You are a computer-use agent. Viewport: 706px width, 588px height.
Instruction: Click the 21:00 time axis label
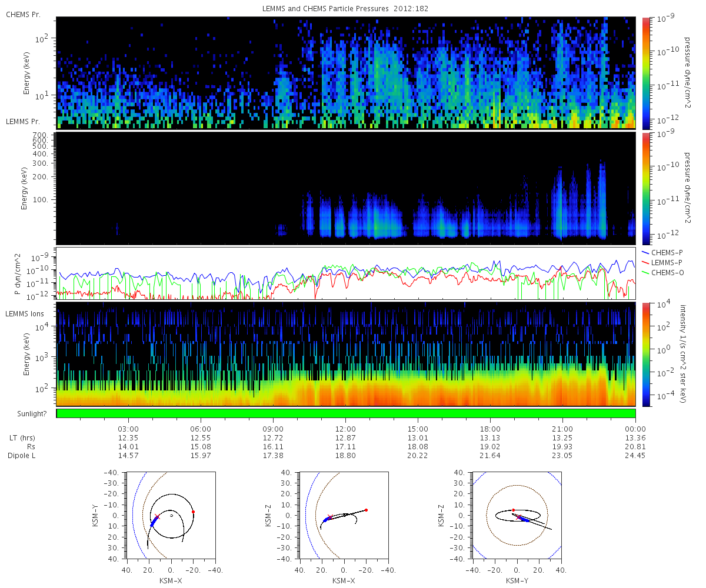pyautogui.click(x=562, y=429)
